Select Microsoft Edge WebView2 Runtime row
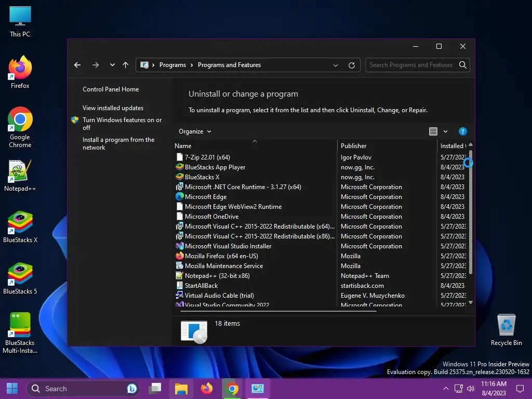 point(321,207)
